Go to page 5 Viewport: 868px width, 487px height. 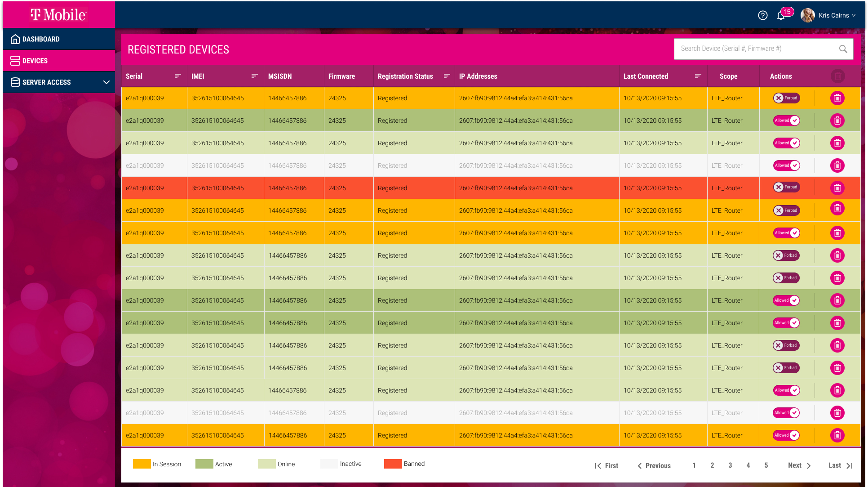[766, 465]
